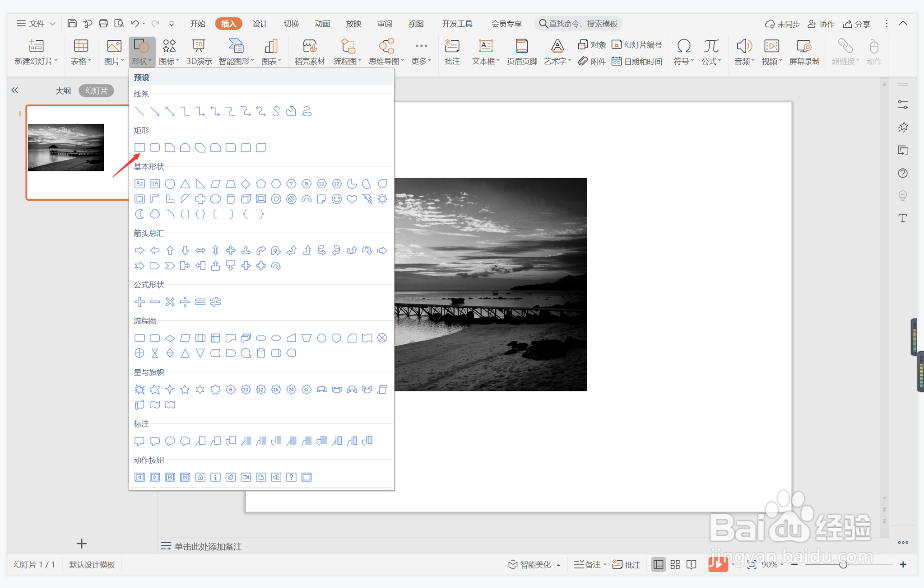Select the plain rectangle shape under 矩形

coord(139,147)
